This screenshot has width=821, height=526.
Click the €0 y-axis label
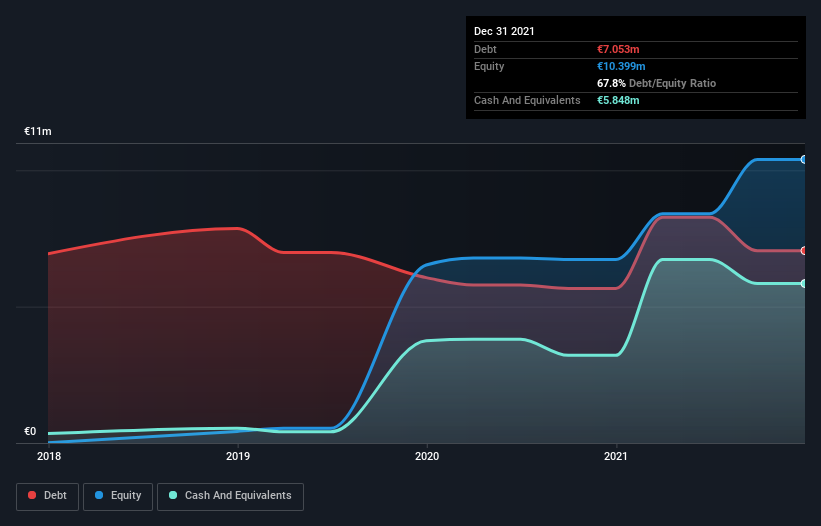[30, 431]
